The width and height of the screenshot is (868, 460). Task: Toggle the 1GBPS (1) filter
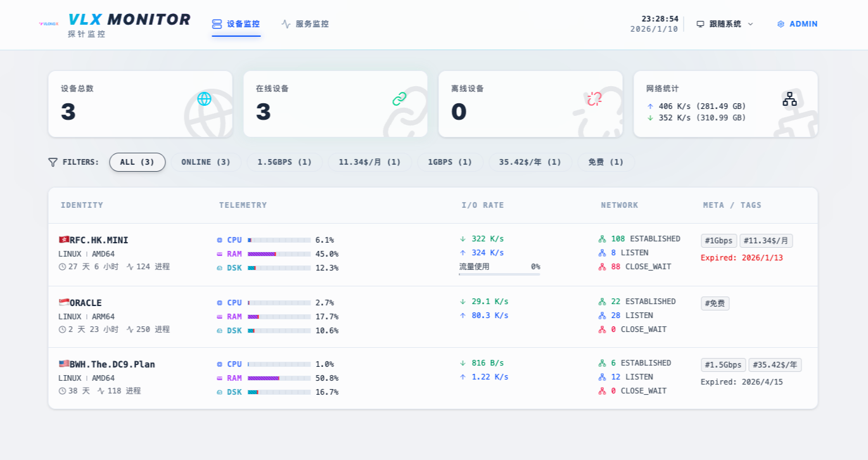450,162
